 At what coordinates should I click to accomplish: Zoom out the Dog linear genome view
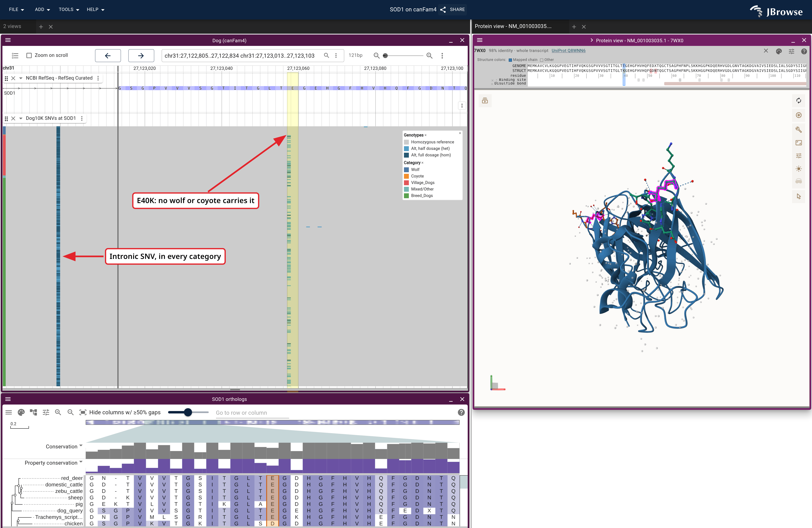click(376, 55)
